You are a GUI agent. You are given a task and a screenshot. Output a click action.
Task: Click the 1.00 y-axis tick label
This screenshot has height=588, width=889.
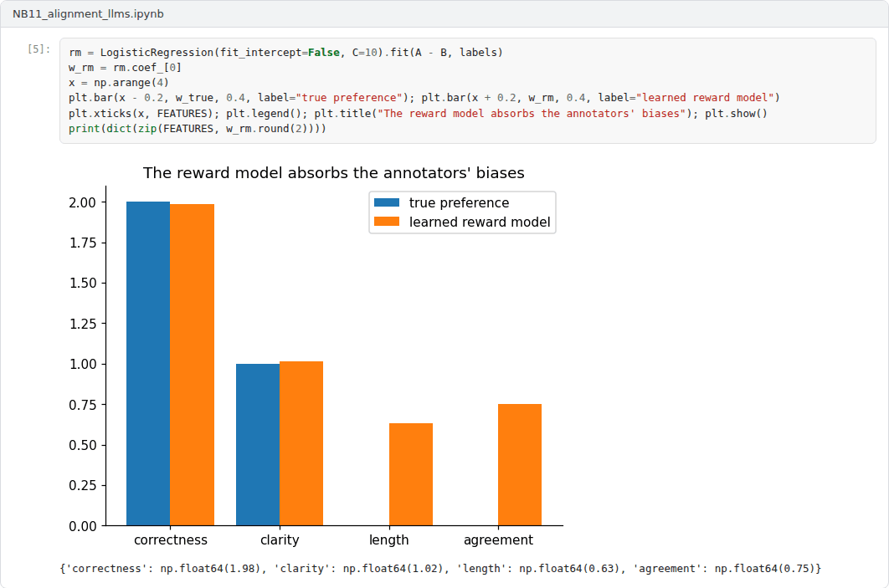83,364
